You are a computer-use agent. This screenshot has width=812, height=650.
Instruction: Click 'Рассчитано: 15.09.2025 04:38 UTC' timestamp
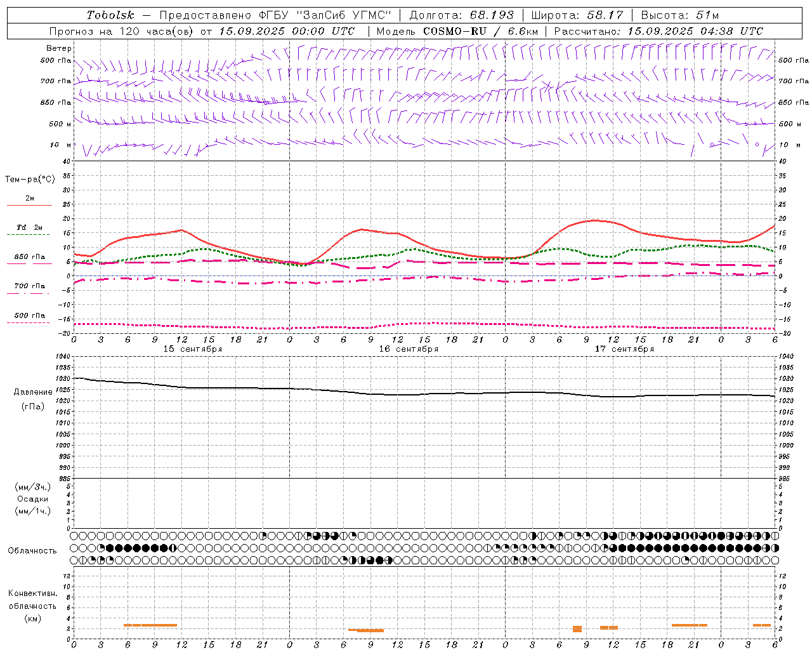coord(658,31)
